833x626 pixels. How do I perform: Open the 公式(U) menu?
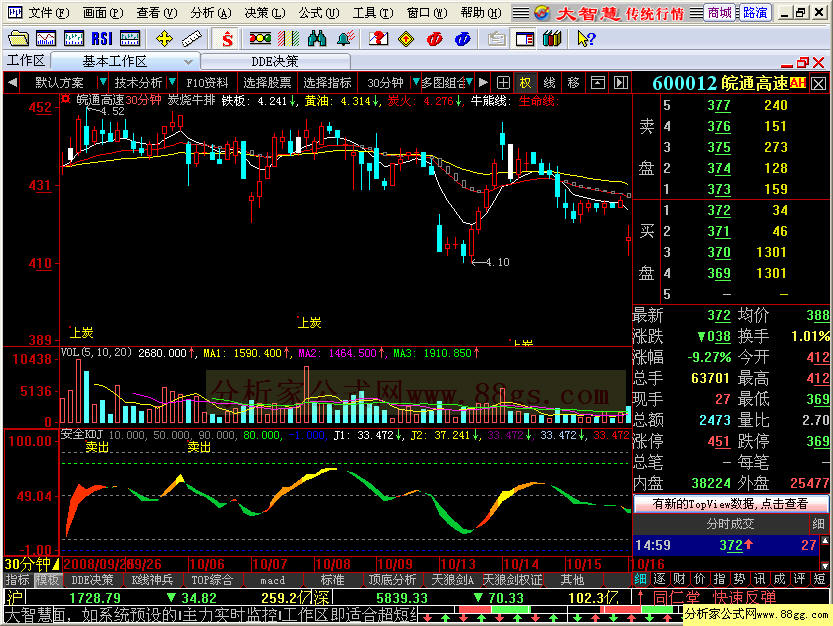tap(318, 12)
